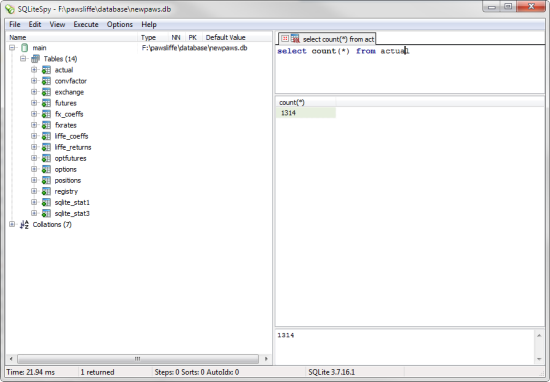Image resolution: width=550 pixels, height=382 pixels.
Task: Click the 1314 text in detail pane
Action: (x=286, y=335)
